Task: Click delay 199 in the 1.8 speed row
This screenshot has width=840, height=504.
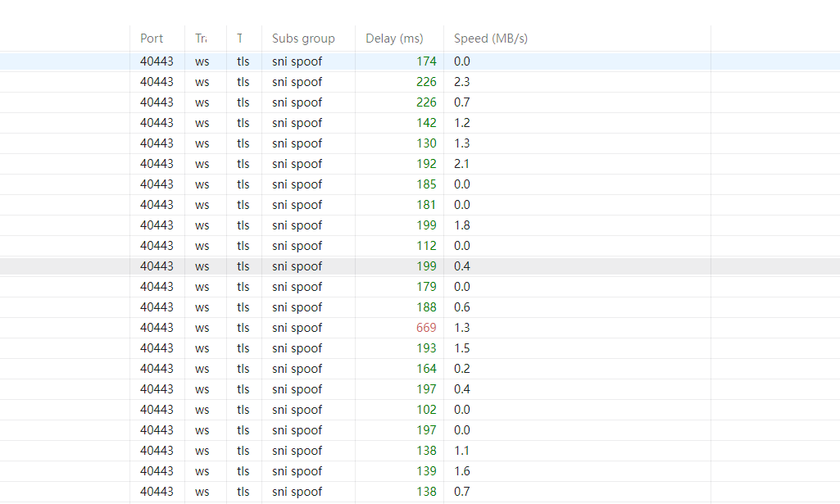Action: (x=426, y=225)
